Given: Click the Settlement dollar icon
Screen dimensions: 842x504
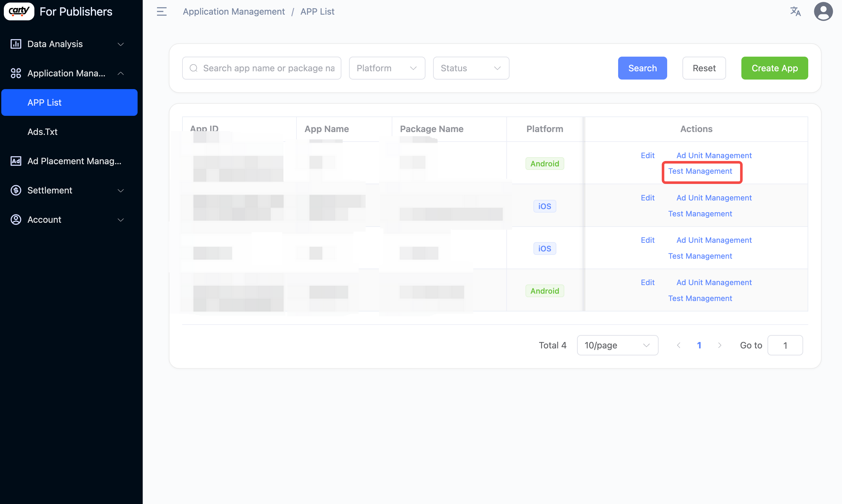Looking at the screenshot, I should pos(16,190).
